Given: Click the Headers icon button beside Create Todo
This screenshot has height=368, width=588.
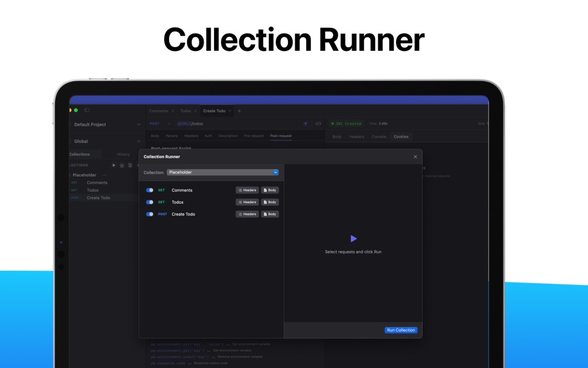Looking at the screenshot, I should click(x=247, y=214).
